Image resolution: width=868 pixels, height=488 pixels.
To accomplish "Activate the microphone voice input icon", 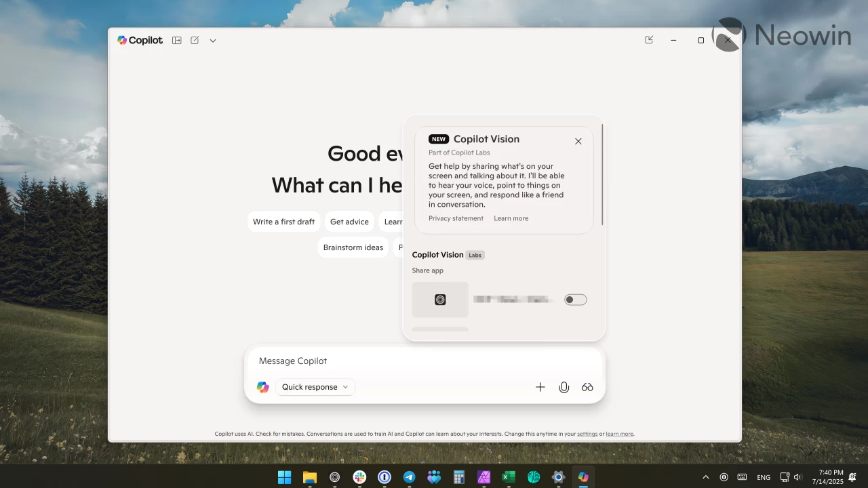I will pyautogui.click(x=564, y=387).
